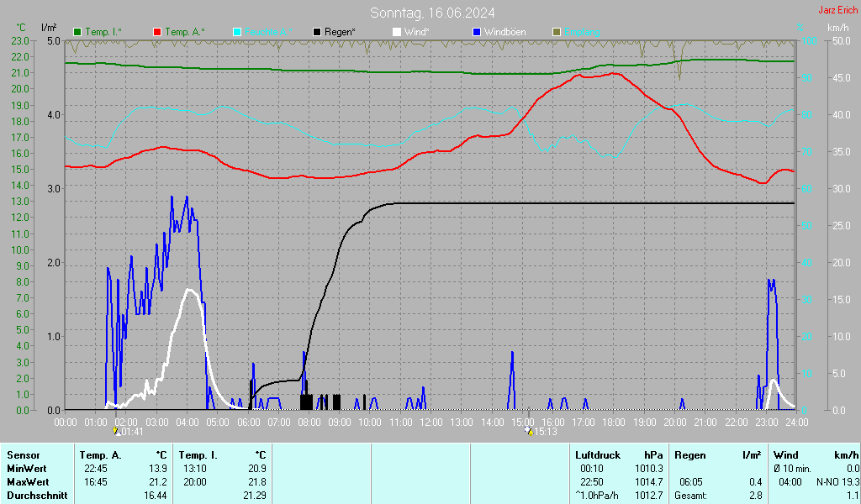This screenshot has height=504, width=861.
Task: Click the weather icon at 15:13
Action: pos(528,432)
